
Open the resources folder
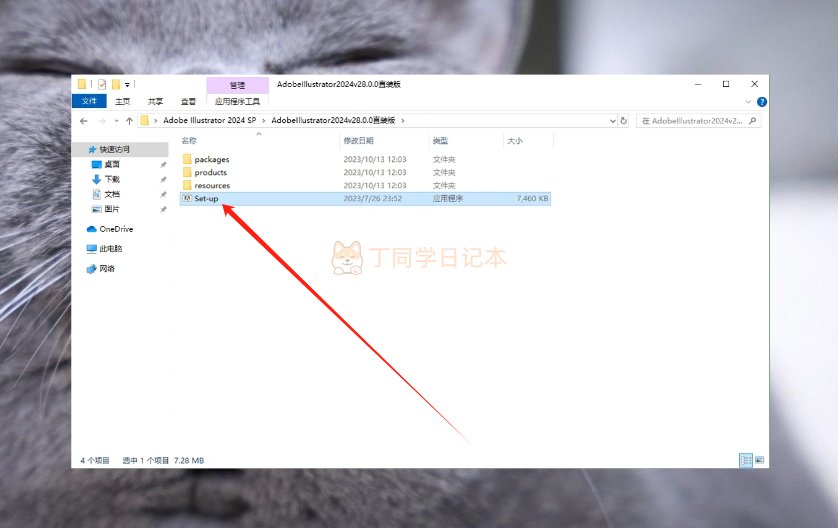click(212, 185)
